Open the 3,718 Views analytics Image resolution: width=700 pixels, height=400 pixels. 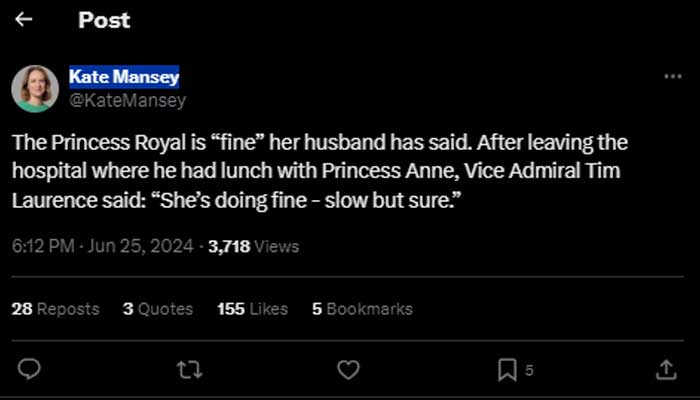click(x=253, y=246)
